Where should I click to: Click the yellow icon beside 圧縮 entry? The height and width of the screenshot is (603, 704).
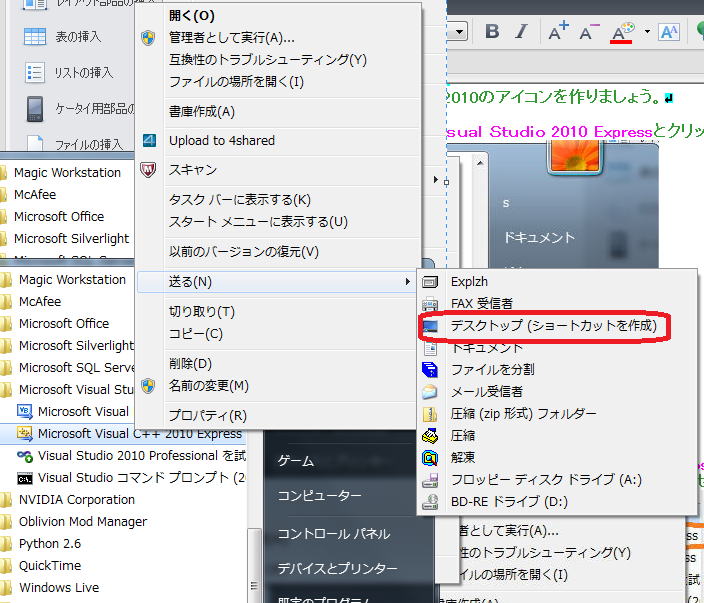430,436
